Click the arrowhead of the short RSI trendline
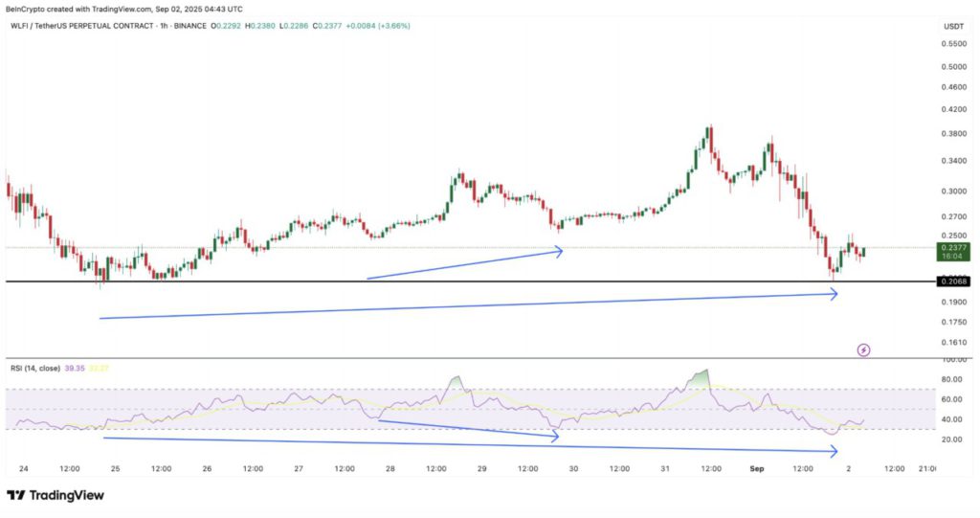Viewport: 980px width, 518px height. (x=553, y=437)
